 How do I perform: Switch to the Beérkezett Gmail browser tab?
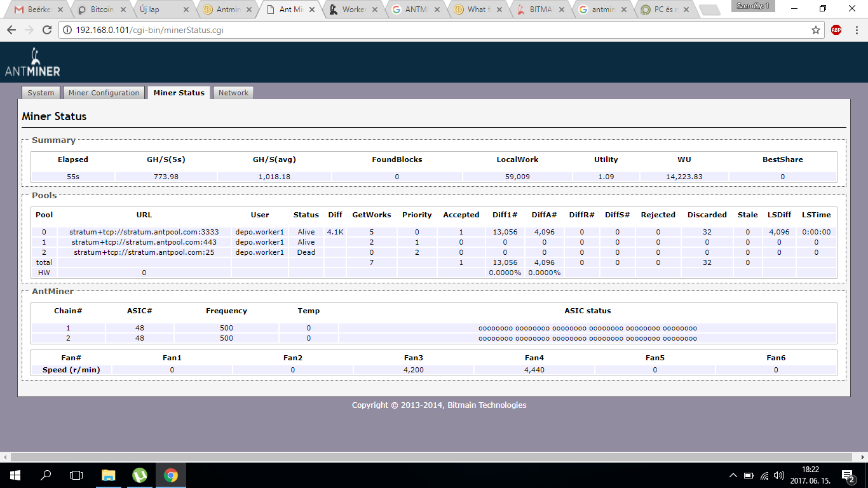36,10
